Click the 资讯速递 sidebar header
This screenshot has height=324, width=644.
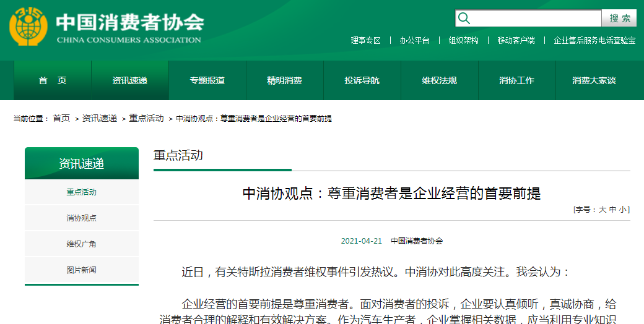82,163
